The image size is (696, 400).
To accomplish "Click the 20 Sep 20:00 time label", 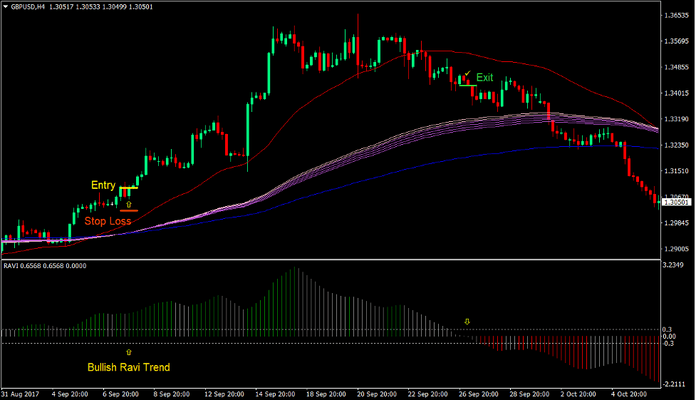I will click(377, 394).
